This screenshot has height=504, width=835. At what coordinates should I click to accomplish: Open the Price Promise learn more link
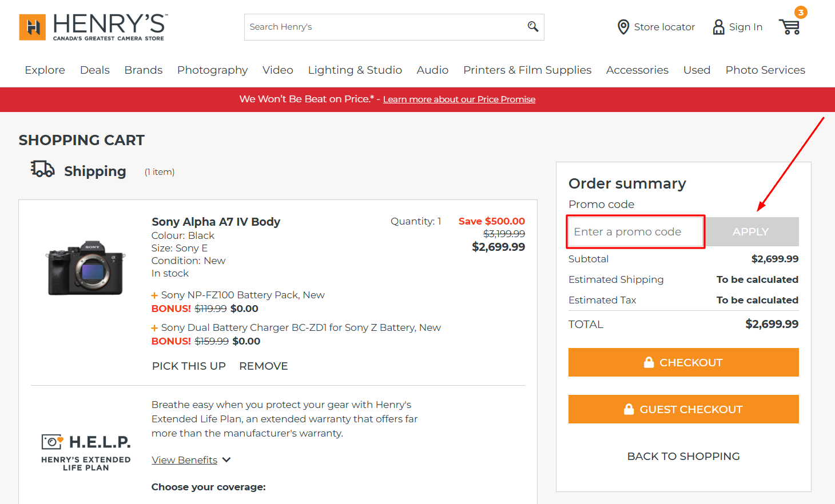(x=459, y=99)
